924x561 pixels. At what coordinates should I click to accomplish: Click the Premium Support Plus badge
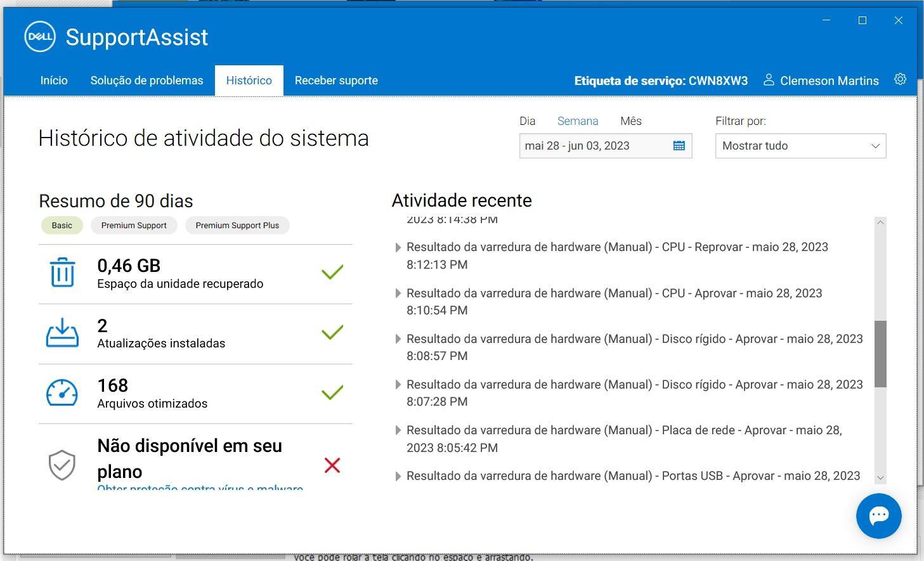(x=237, y=225)
